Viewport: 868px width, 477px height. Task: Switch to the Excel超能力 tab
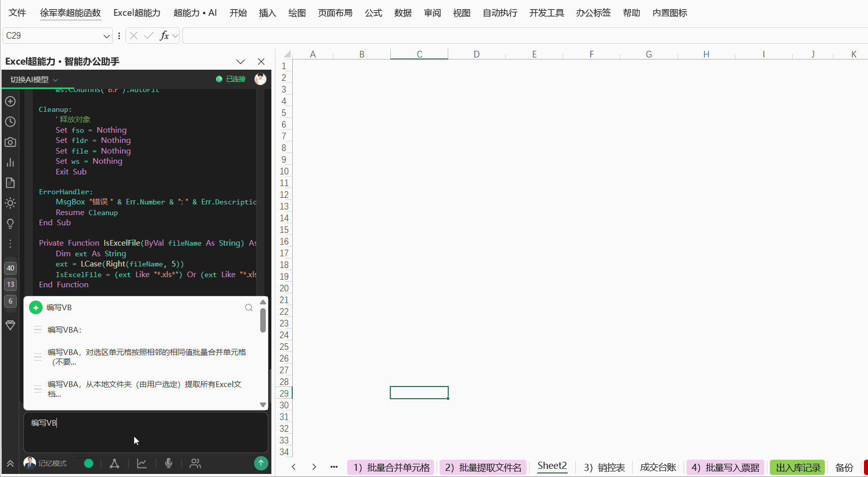pyautogui.click(x=137, y=13)
